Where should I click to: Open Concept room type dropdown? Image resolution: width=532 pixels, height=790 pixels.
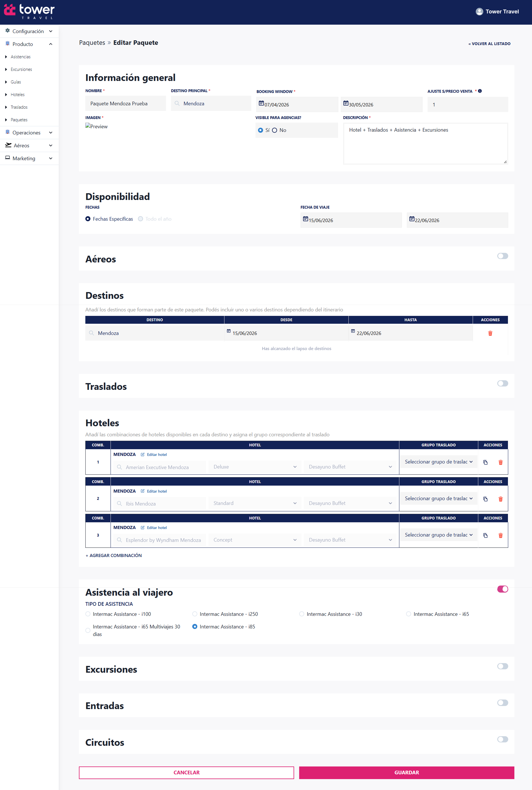[254, 540]
